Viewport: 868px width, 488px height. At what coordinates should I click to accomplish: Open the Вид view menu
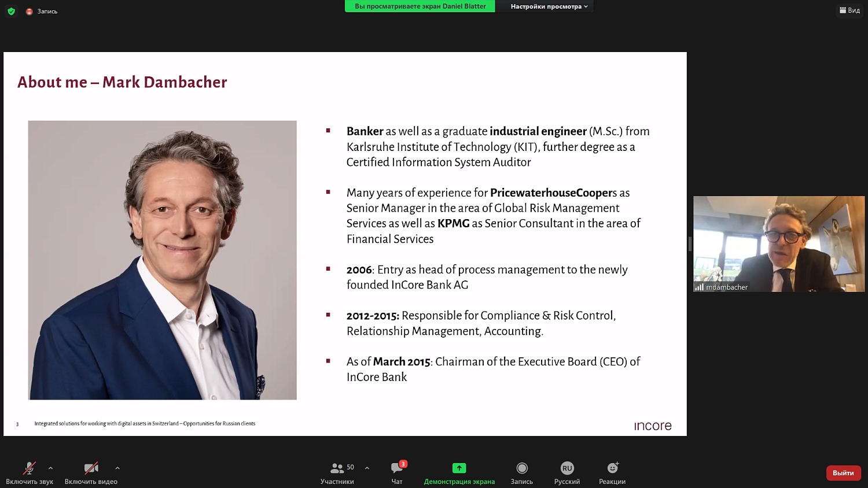point(849,10)
